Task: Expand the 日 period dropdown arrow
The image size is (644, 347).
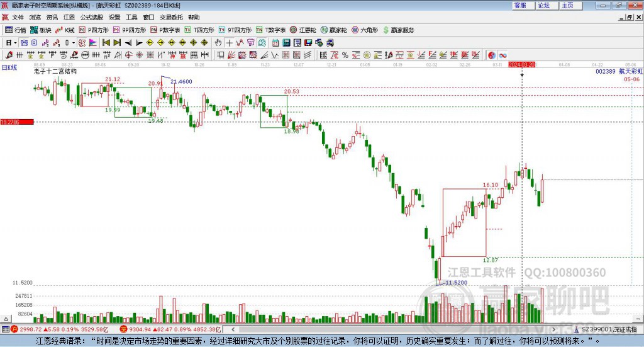Action: (15, 43)
